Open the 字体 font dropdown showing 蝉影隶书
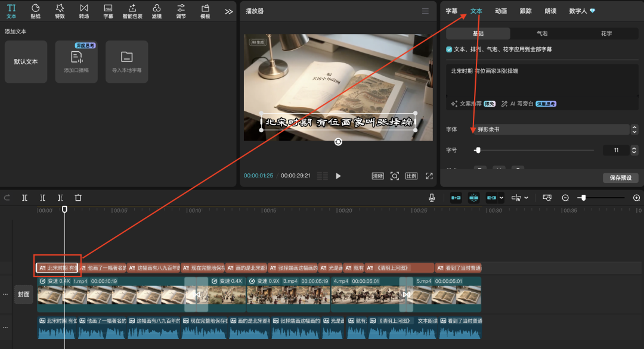 coord(552,129)
